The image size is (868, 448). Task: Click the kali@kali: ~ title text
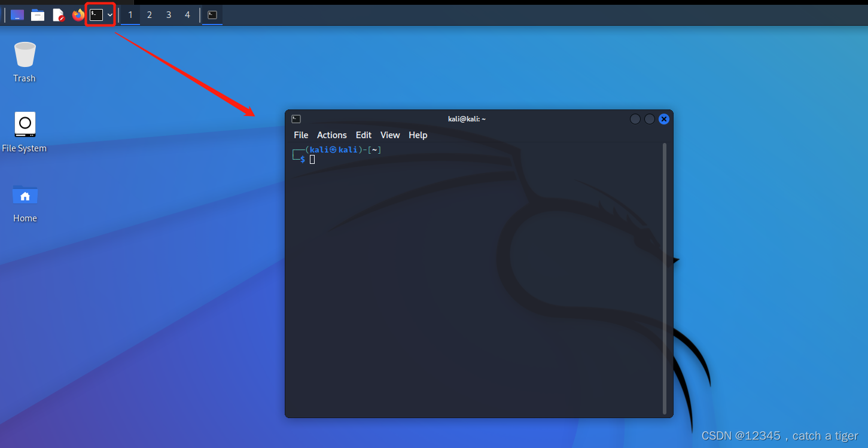[467, 119]
